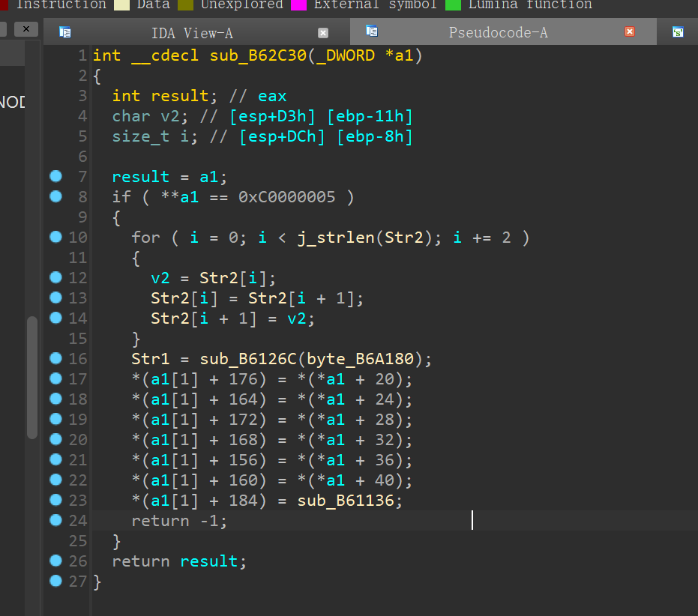Close the left side panel

[x=25, y=29]
